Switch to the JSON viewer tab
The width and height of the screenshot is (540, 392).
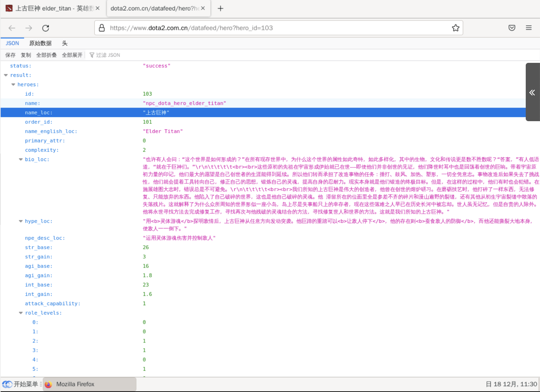coord(12,43)
